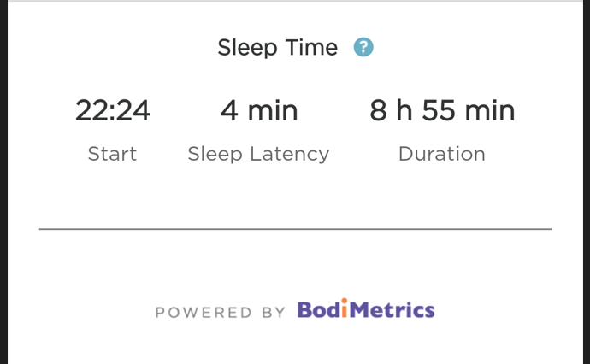Viewport: 590px width, 364px height.
Task: Click the digit 4 in latency value
Action: 229,111
